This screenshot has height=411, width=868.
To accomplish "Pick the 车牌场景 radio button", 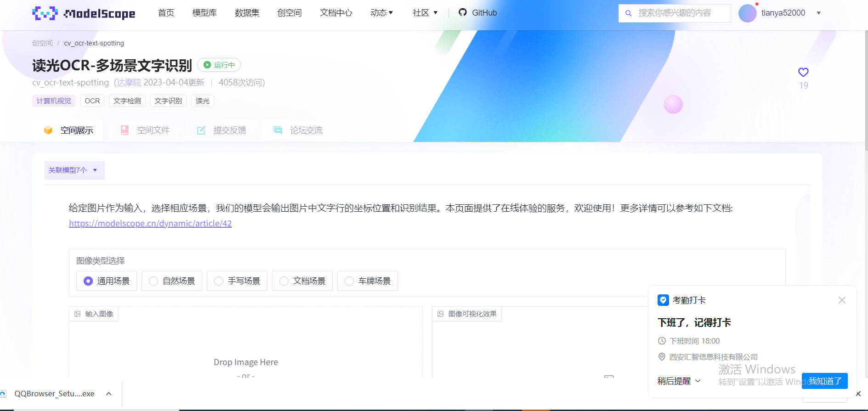I will pos(368,281).
